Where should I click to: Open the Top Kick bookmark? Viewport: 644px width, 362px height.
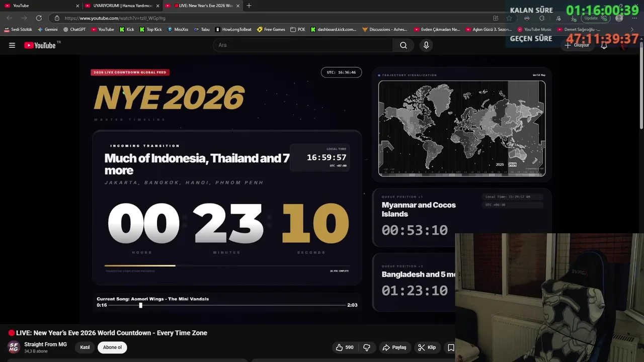pos(150,30)
